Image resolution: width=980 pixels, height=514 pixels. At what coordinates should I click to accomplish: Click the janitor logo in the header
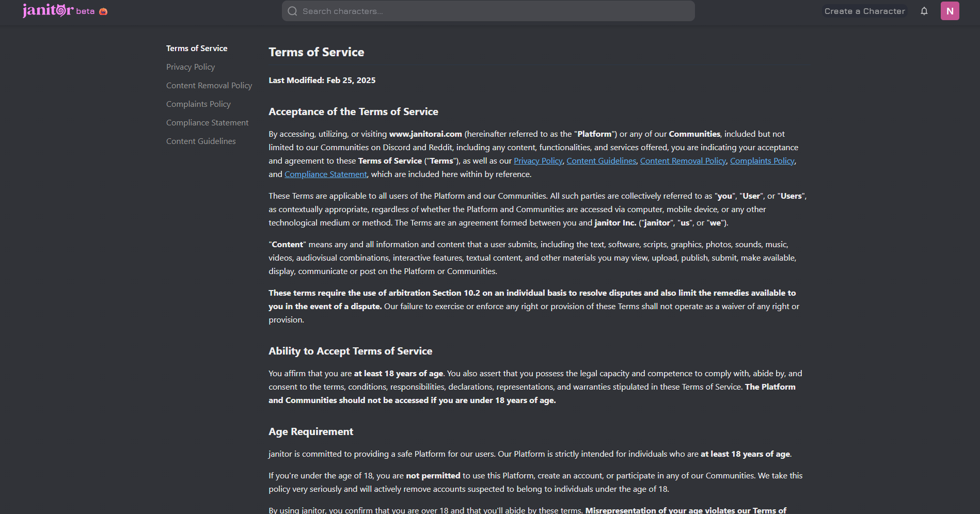[x=48, y=10]
